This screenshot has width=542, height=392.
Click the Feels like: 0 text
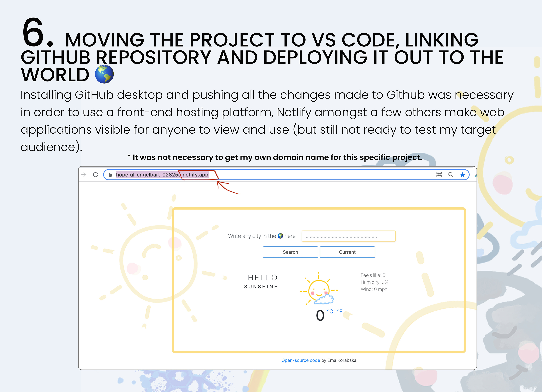[x=373, y=275]
